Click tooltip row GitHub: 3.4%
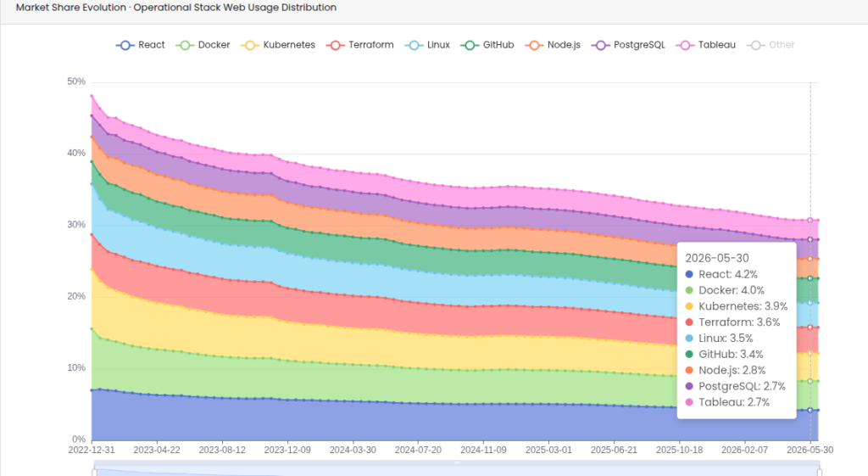Viewport: 868px width, 476px height. point(724,355)
